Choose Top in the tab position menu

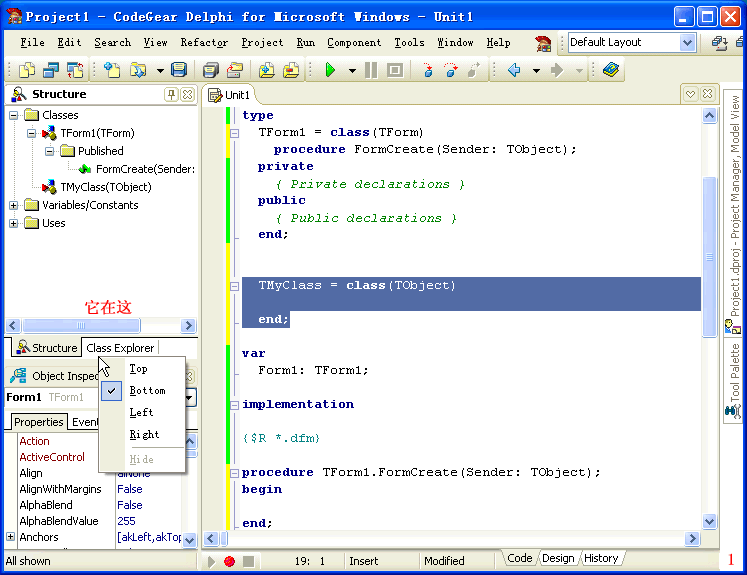[x=142, y=369]
